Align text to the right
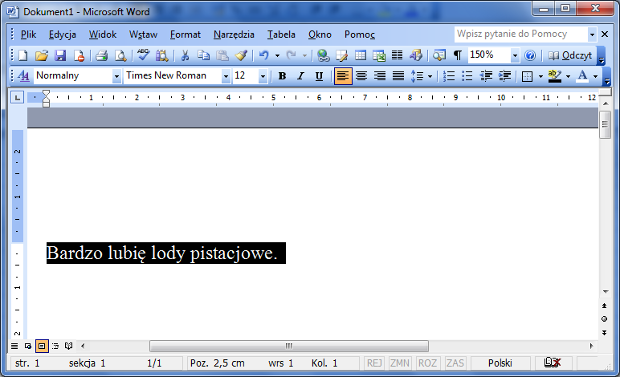Screen dimensions: 620x377 tap(380, 76)
